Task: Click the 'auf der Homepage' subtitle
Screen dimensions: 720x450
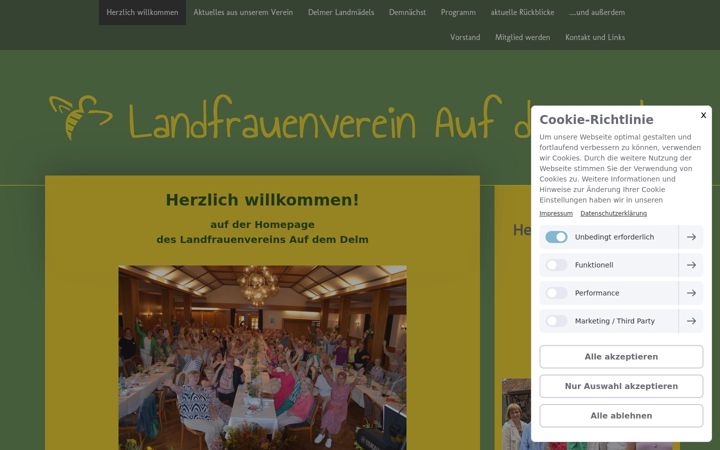Action: tap(262, 225)
